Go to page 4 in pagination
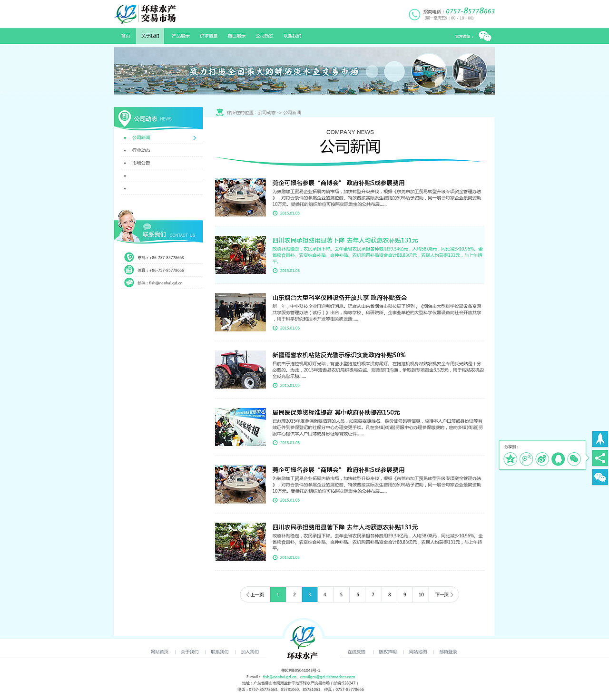The image size is (609, 700). (x=325, y=594)
